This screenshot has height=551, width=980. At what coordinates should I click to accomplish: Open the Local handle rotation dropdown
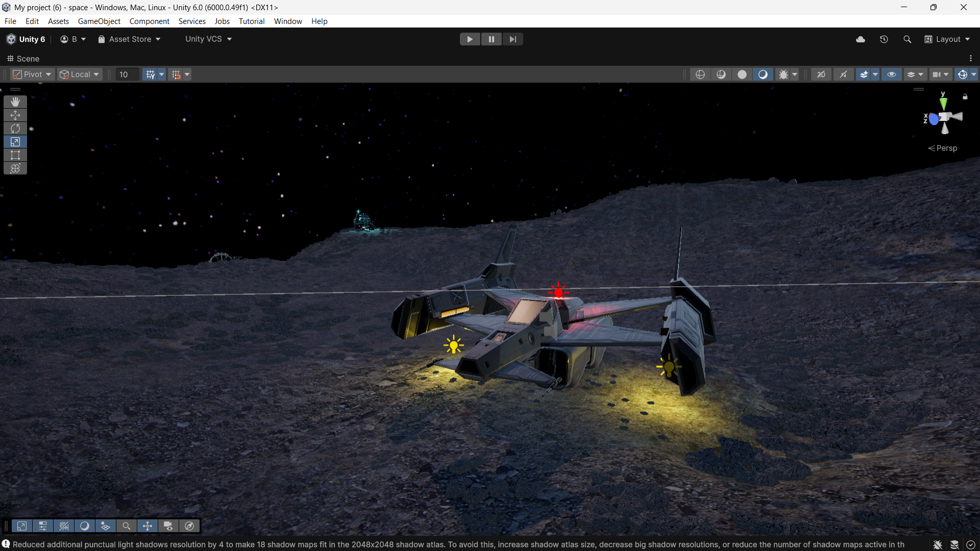coord(80,74)
